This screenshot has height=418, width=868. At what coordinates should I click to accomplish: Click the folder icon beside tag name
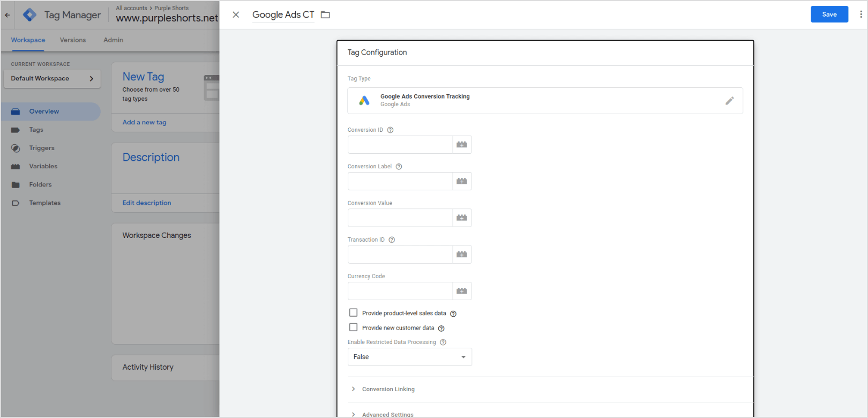[325, 15]
